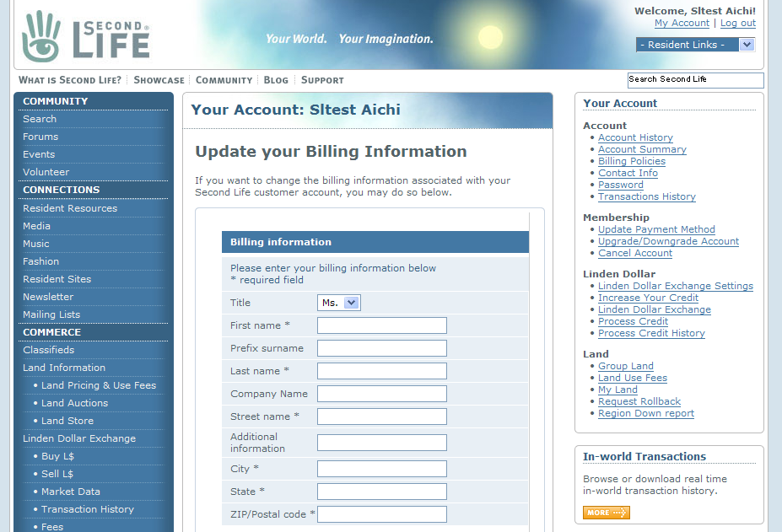Viewport: 782px width, 532px height.
Task: Open the Resident Links dropdown
Action: tap(695, 45)
